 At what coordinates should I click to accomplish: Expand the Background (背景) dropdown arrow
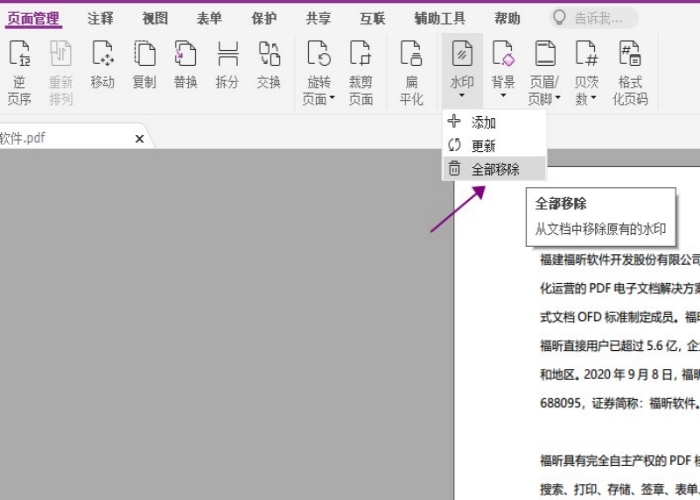(x=503, y=96)
